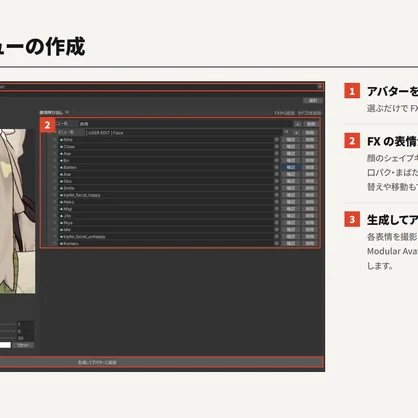Click the avatar preview image
The width and height of the screenshot is (418, 418).
(17, 211)
